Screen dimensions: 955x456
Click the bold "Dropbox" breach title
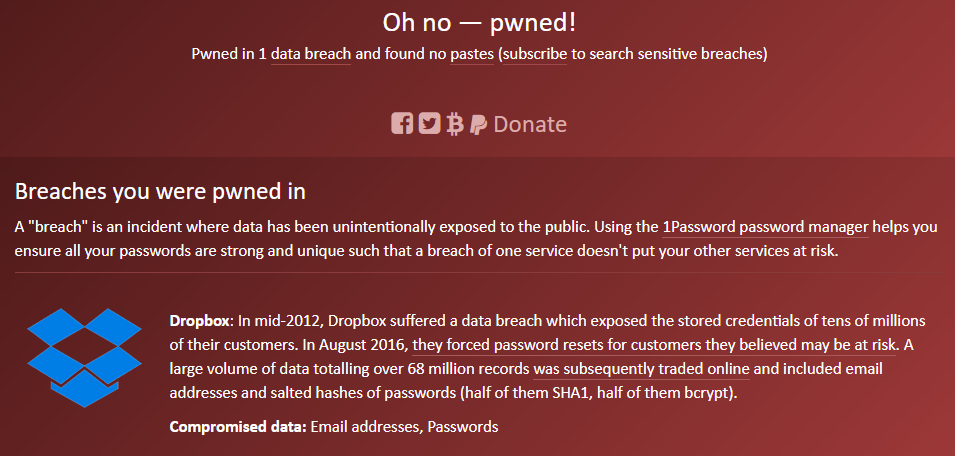click(200, 321)
